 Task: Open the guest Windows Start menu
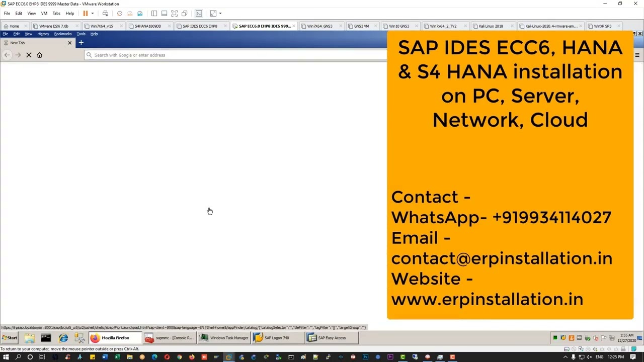(9, 338)
